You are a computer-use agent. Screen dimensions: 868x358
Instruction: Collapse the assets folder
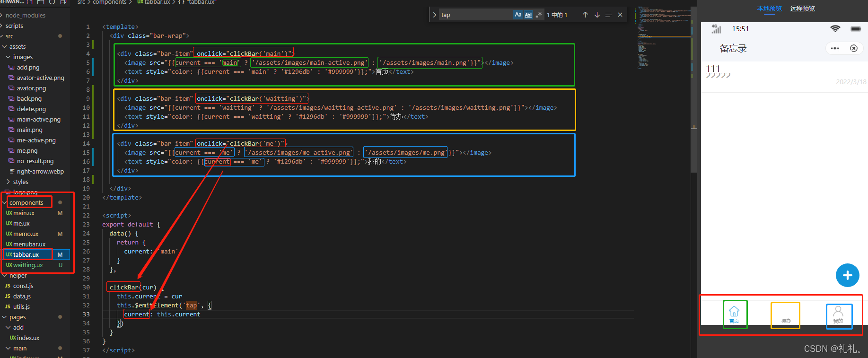pos(17,46)
